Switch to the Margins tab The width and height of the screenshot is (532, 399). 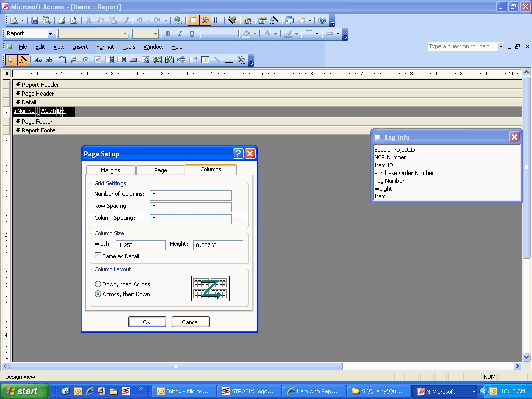110,170
